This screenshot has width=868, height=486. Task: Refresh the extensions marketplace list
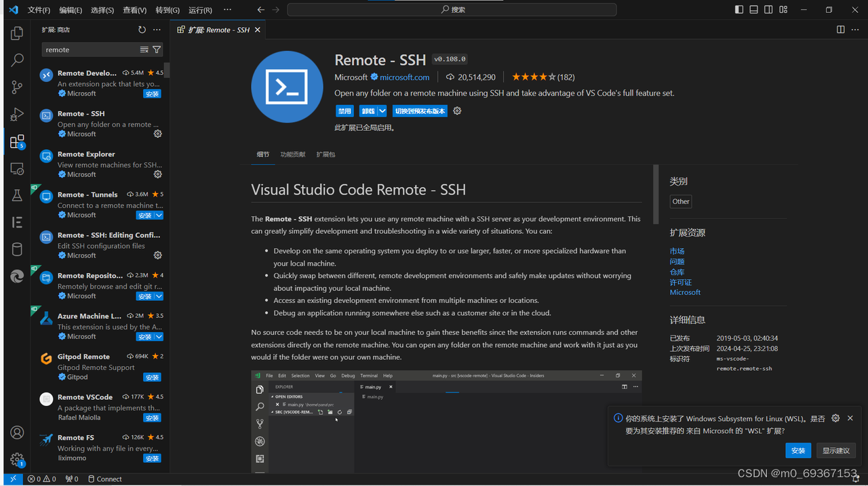[x=142, y=30]
